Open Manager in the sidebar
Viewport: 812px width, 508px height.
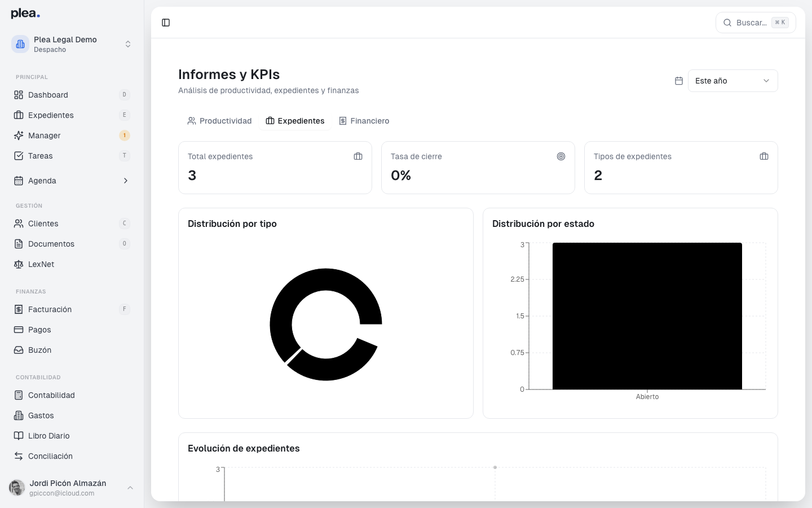pos(72,135)
